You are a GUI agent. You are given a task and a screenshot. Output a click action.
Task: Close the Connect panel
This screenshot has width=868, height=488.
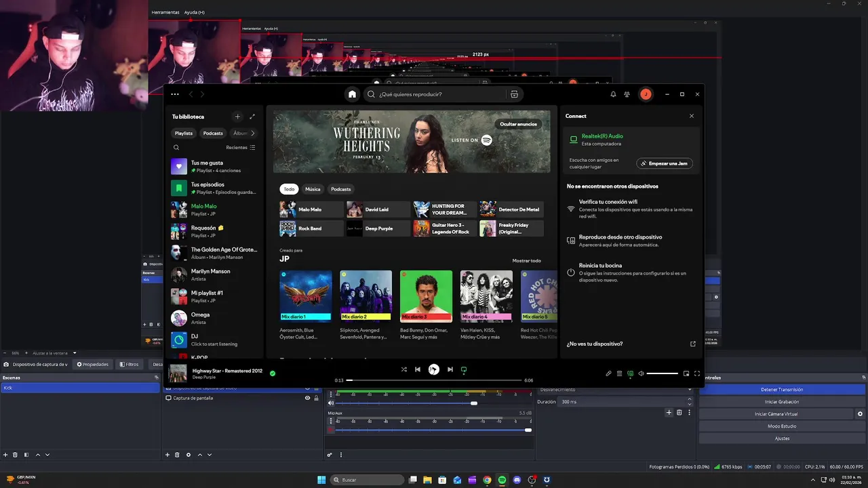[x=692, y=116]
